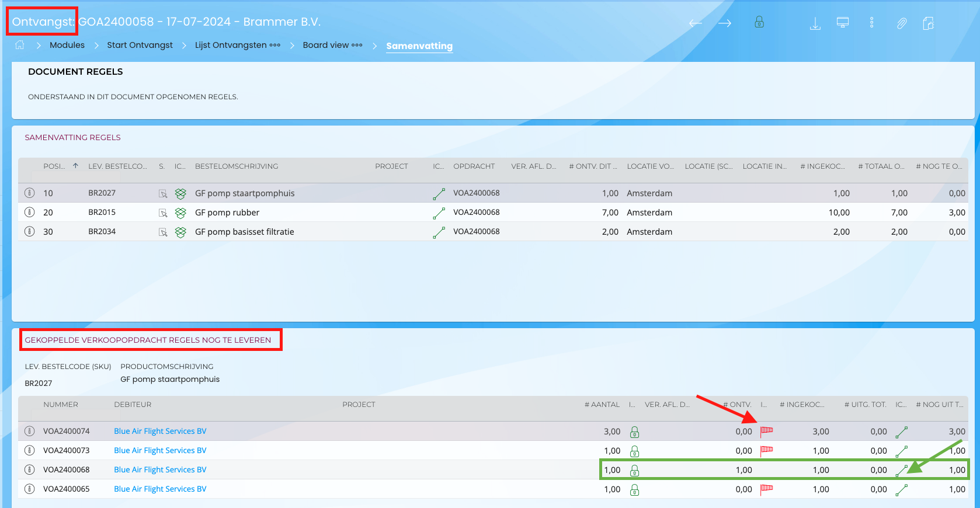Image resolution: width=980 pixels, height=508 pixels.
Task: Click green boxes stock icon on BR2015 row
Action: click(180, 213)
